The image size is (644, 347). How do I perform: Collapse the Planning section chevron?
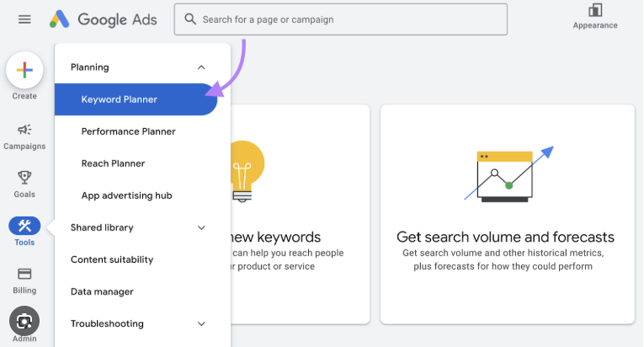coord(201,67)
